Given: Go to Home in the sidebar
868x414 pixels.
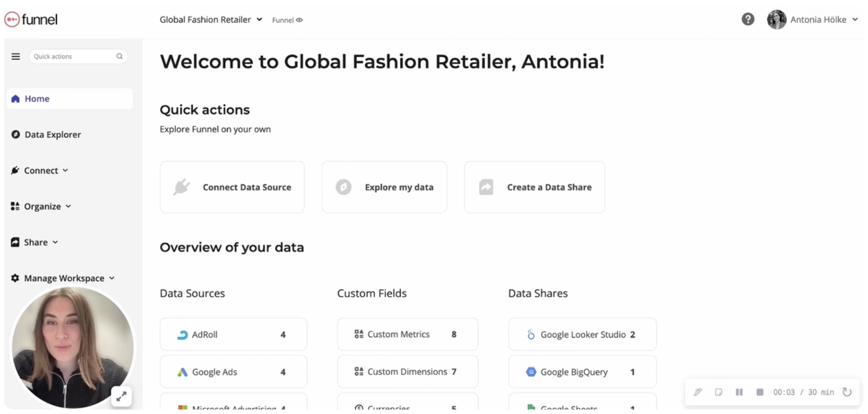Looking at the screenshot, I should (70, 99).
